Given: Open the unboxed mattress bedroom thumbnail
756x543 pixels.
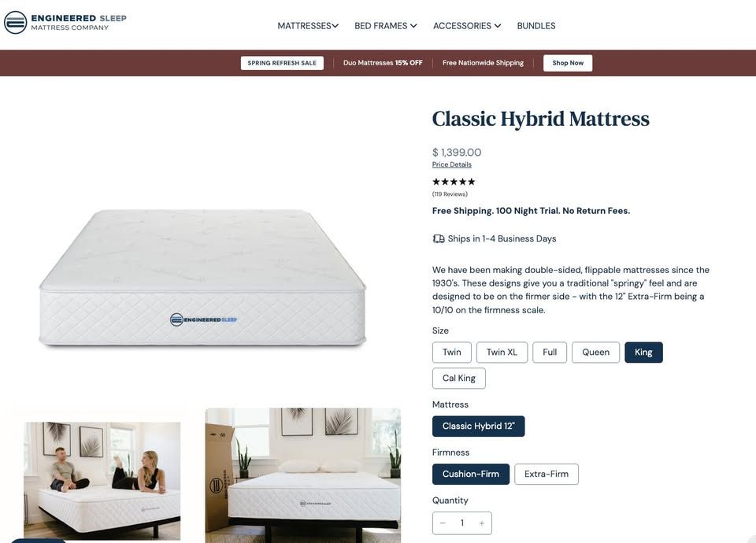Looking at the screenshot, I should click(x=302, y=475).
